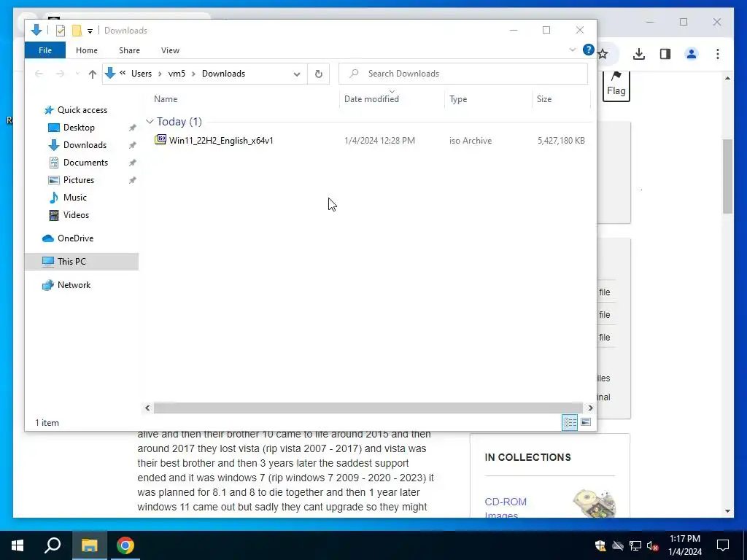Click the 5,427,180 KB size cell
The width and height of the screenshot is (747, 560).
[x=561, y=141]
